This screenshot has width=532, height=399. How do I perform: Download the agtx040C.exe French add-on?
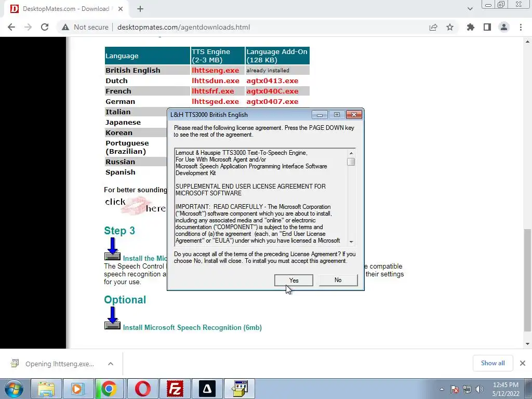[x=272, y=91]
